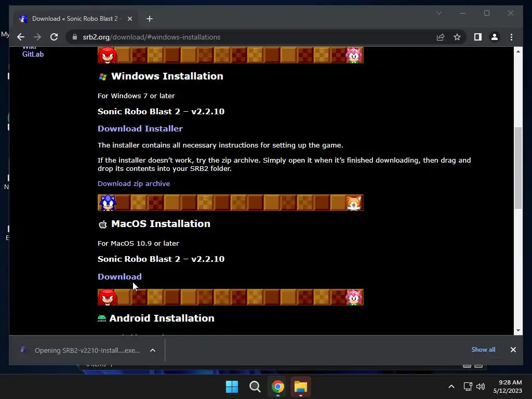Click the 'For Windows 7 or later' text
The width and height of the screenshot is (532, 399).
coord(137,96)
